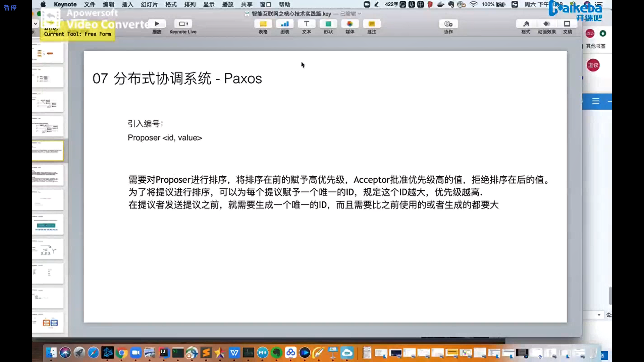
Task: Click the 协作 collaborate button
Action: point(448,24)
